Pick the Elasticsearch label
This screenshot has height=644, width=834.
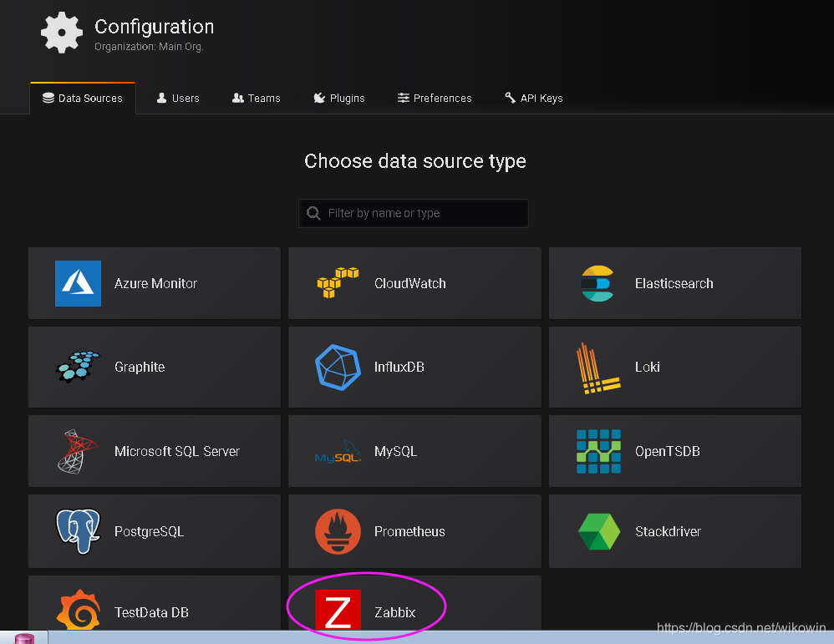click(x=674, y=283)
